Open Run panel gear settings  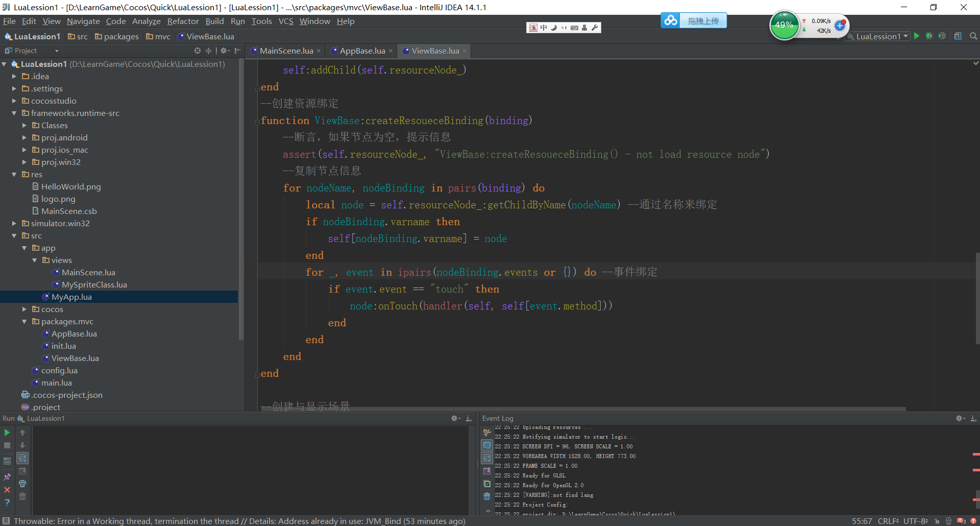(455, 418)
